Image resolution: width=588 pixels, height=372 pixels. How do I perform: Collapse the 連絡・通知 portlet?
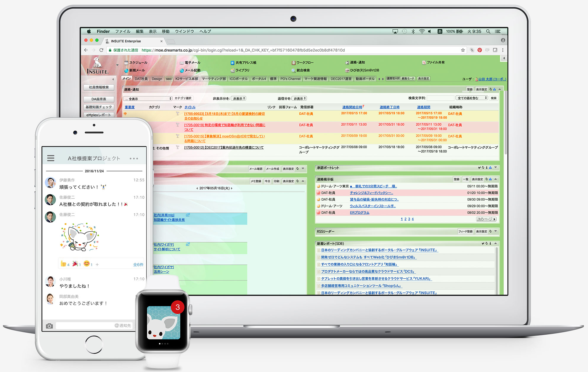click(x=500, y=89)
